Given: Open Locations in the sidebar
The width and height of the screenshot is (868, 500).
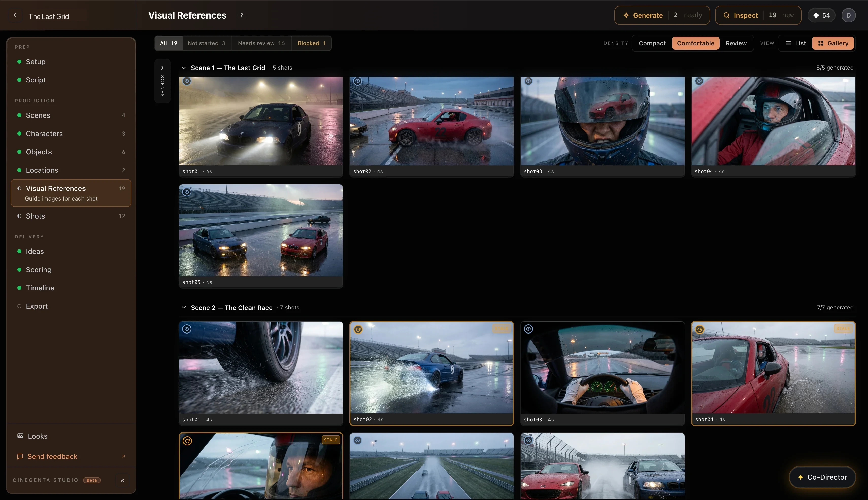Looking at the screenshot, I should 71,170.
